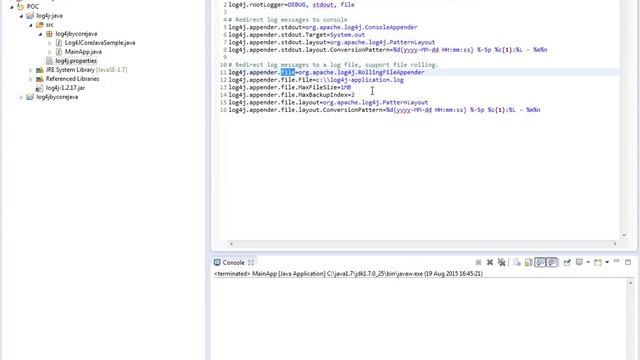Click the Log4JCoreJavaSample.java file icon

[59, 42]
